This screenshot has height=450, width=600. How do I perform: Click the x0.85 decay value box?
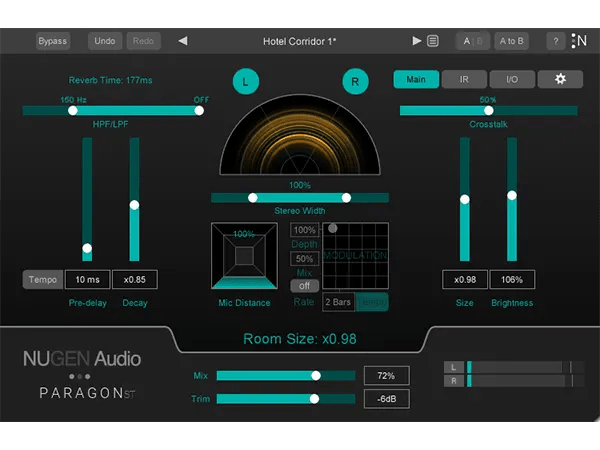(135, 279)
